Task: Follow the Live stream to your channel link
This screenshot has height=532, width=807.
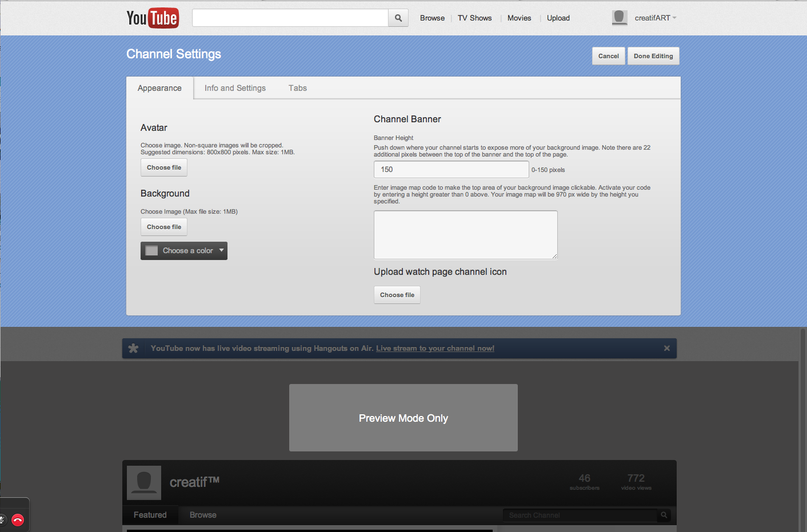Action: 435,348
